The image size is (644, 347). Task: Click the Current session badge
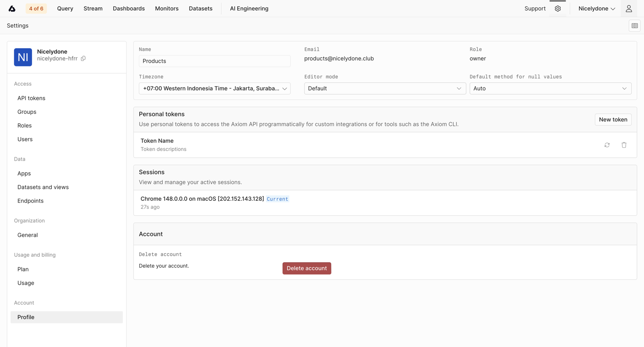[277, 199]
